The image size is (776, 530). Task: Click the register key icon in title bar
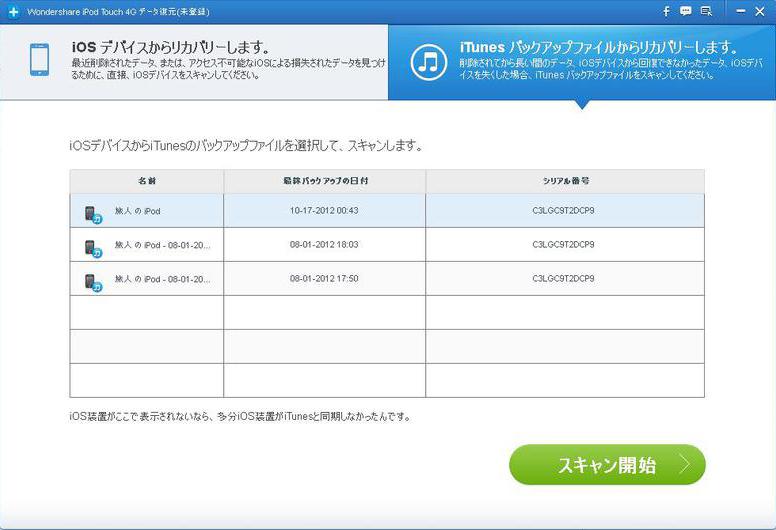tap(706, 11)
